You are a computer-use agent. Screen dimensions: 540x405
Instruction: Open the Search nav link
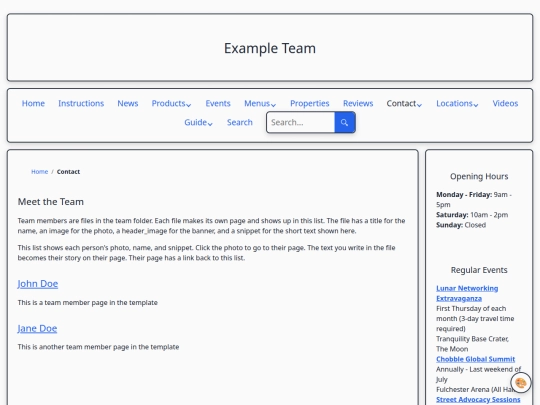(x=240, y=122)
